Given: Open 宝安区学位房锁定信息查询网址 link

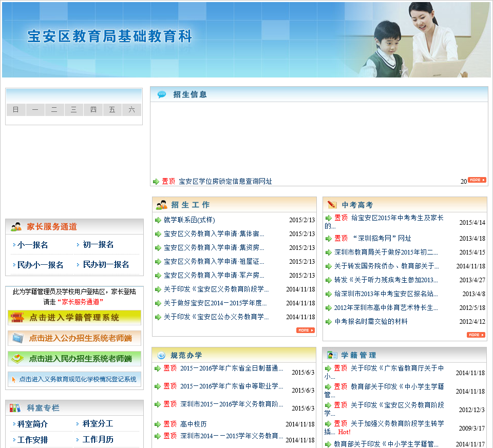Looking at the screenshot, I should pyautogui.click(x=225, y=181).
